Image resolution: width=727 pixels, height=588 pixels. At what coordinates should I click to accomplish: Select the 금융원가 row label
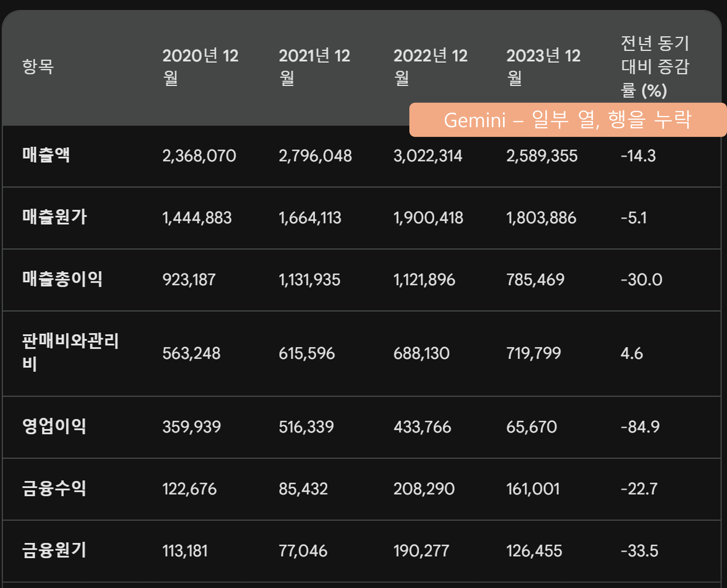[x=54, y=550]
